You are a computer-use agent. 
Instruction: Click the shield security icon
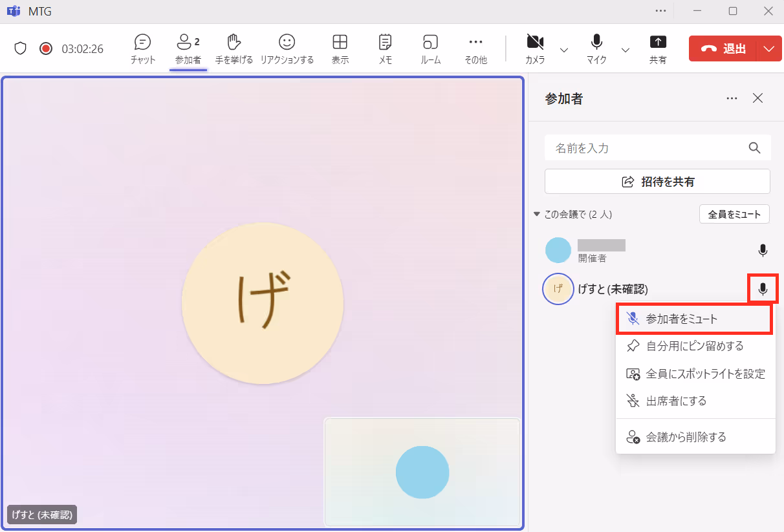[x=20, y=48]
